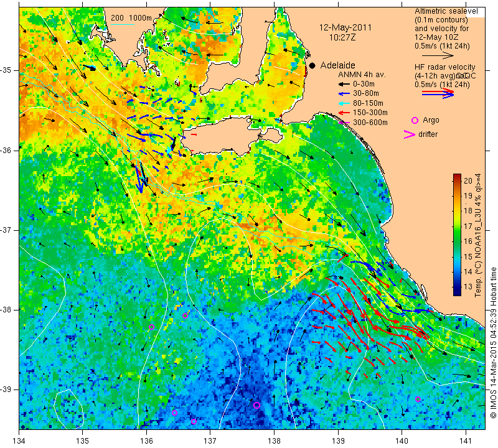Click the magenta drifter chevron symbol

tap(410, 134)
